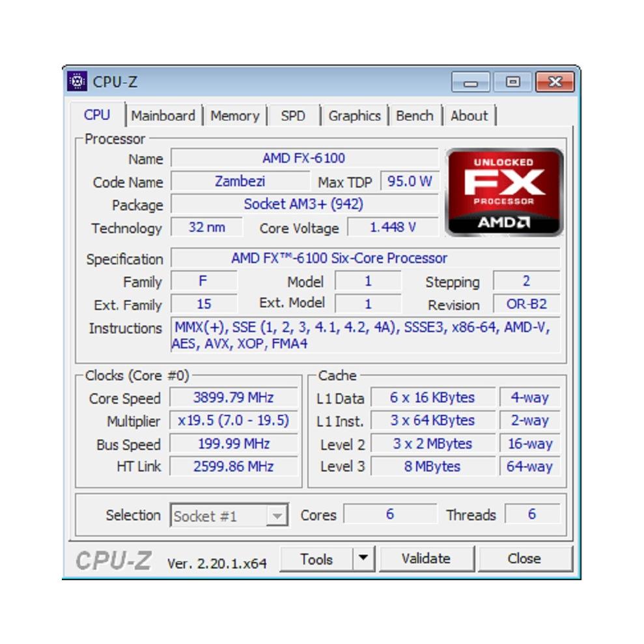
Task: Show the About tab
Action: 469,116
